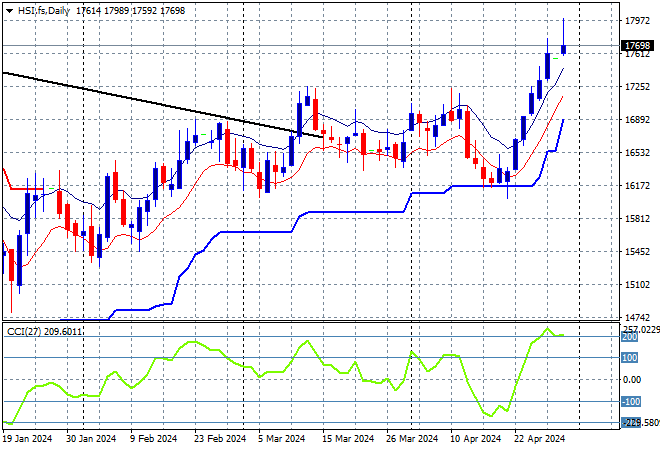Click the 9 Feb 2024 date label
The image size is (660, 450).
click(153, 439)
